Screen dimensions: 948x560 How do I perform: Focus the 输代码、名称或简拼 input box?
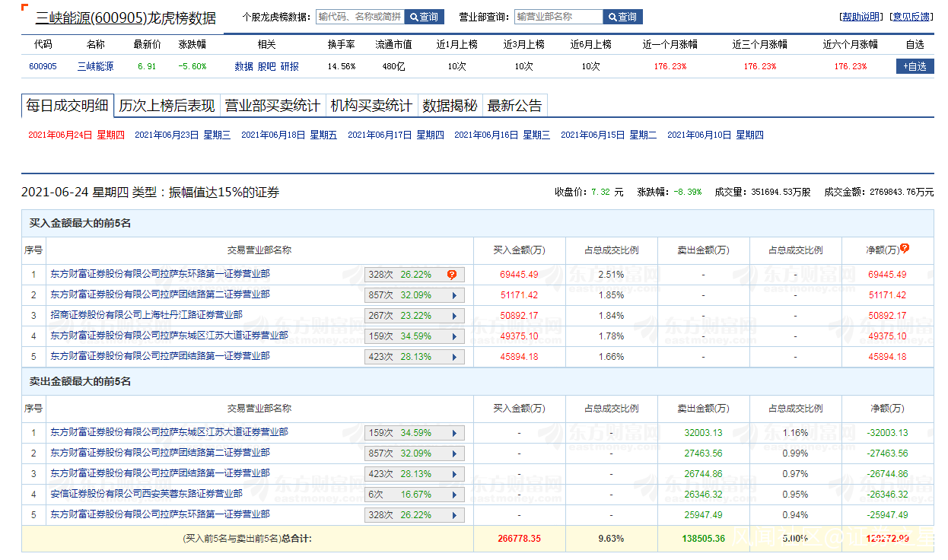359,17
